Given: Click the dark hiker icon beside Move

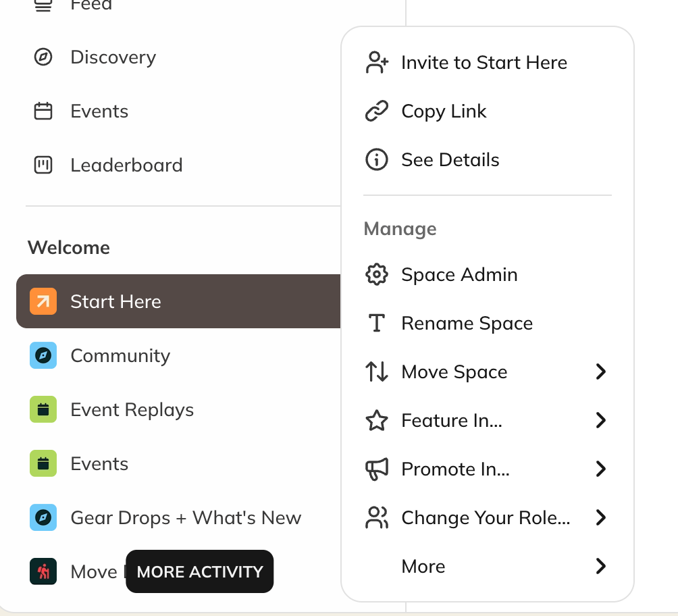Looking at the screenshot, I should pos(43,571).
